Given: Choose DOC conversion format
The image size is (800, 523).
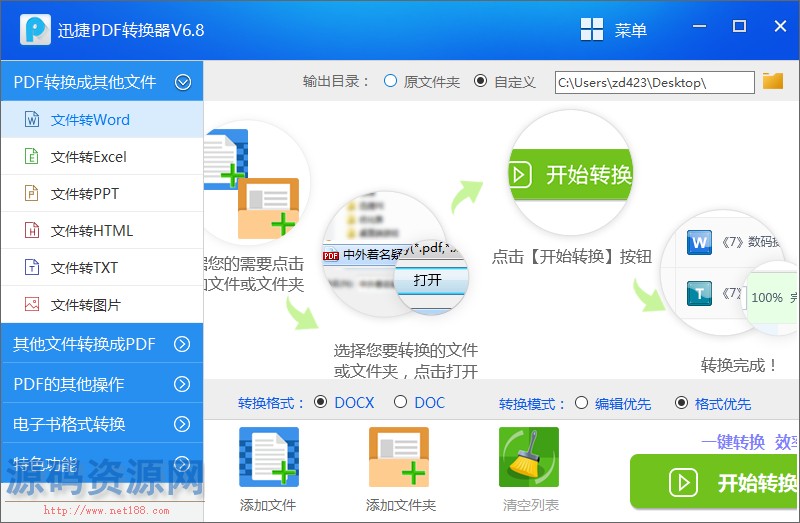Looking at the screenshot, I should coord(401,402).
